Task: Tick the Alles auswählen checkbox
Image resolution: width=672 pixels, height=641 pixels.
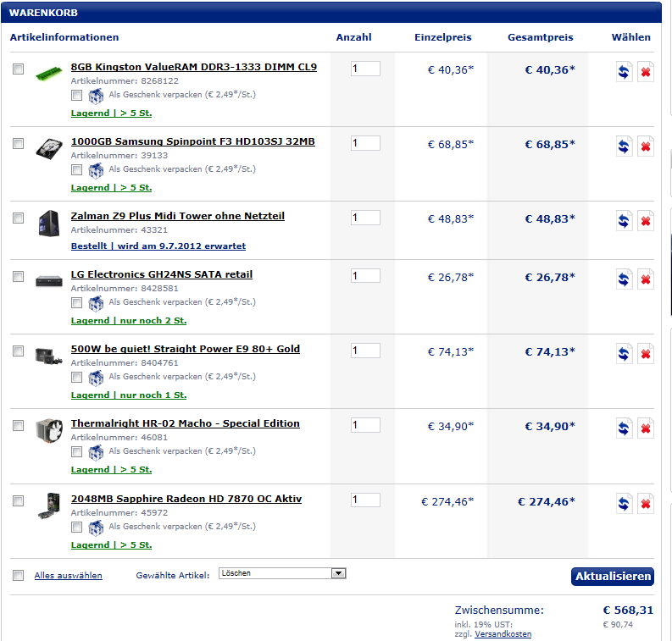Action: 18,575
